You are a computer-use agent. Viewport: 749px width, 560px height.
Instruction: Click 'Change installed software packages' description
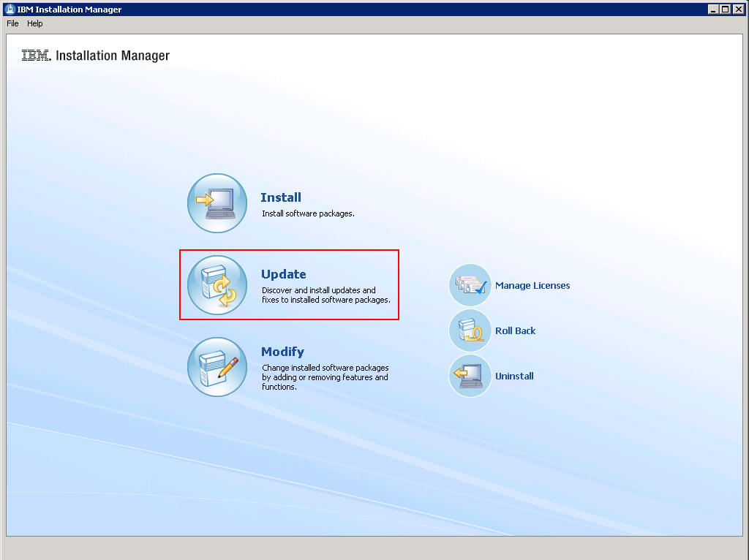coord(325,377)
